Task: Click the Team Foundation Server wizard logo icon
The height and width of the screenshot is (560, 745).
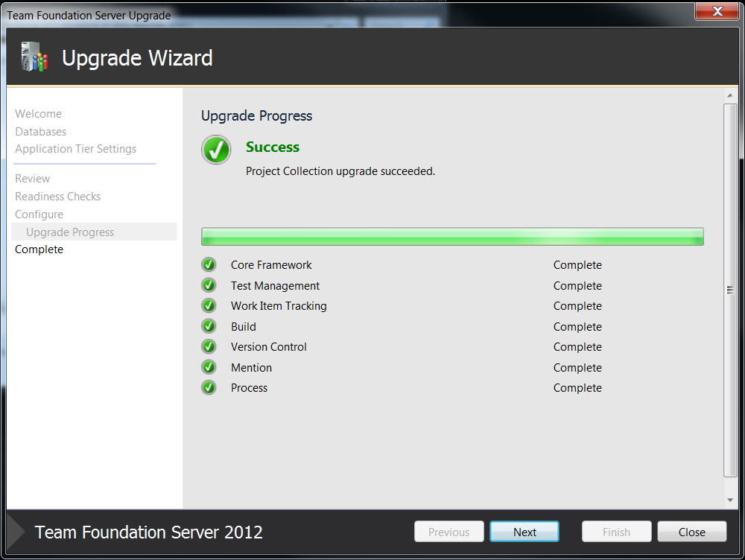Action: pos(34,57)
